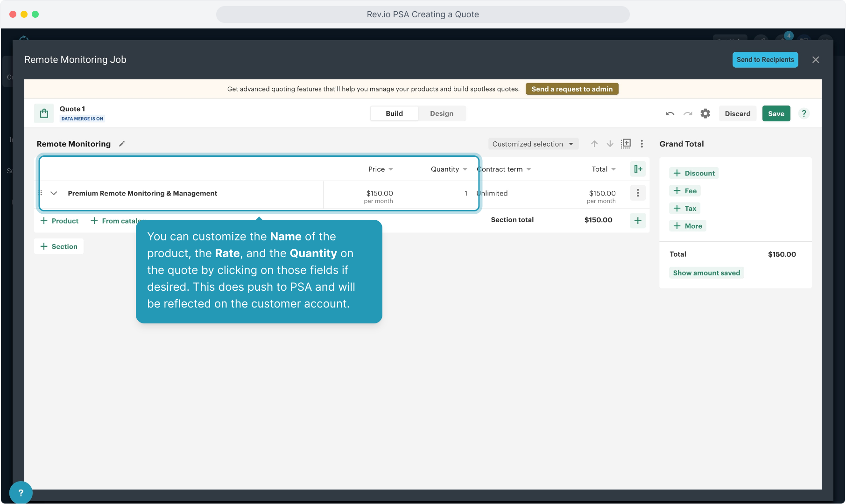The width and height of the screenshot is (846, 504).
Task: Open the Customized selection dropdown
Action: coord(533,144)
